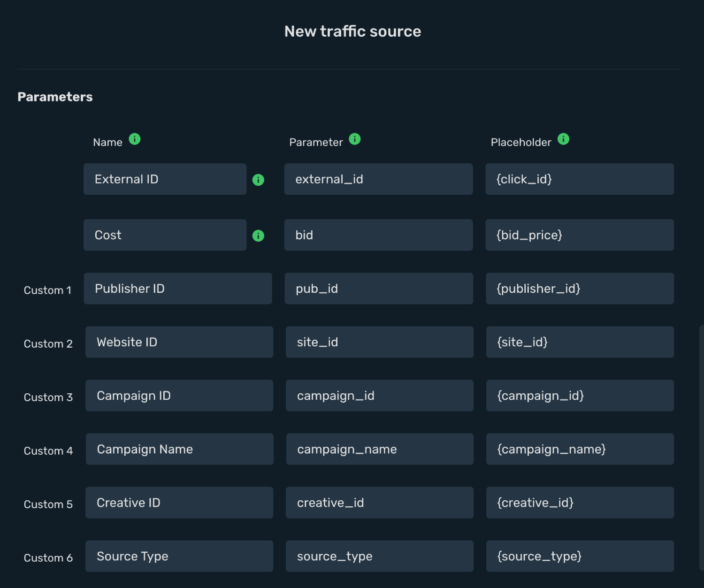Click info icon next to Placeholder header
This screenshot has width=704, height=588.
[x=563, y=139]
